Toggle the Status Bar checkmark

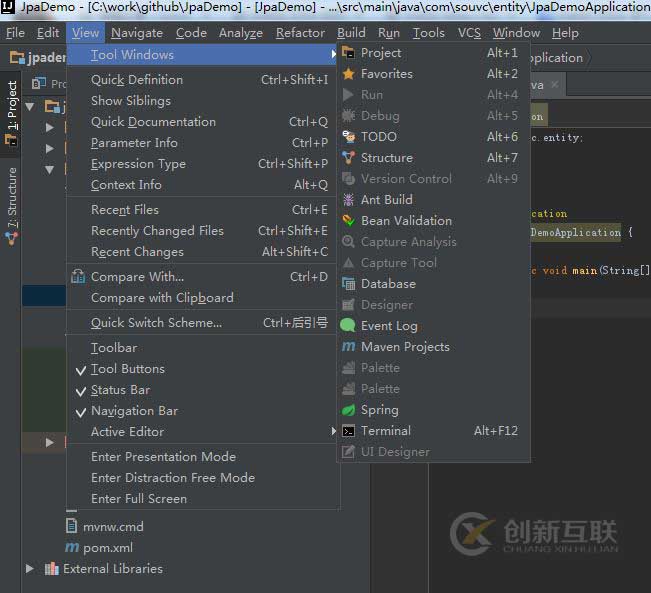point(81,391)
